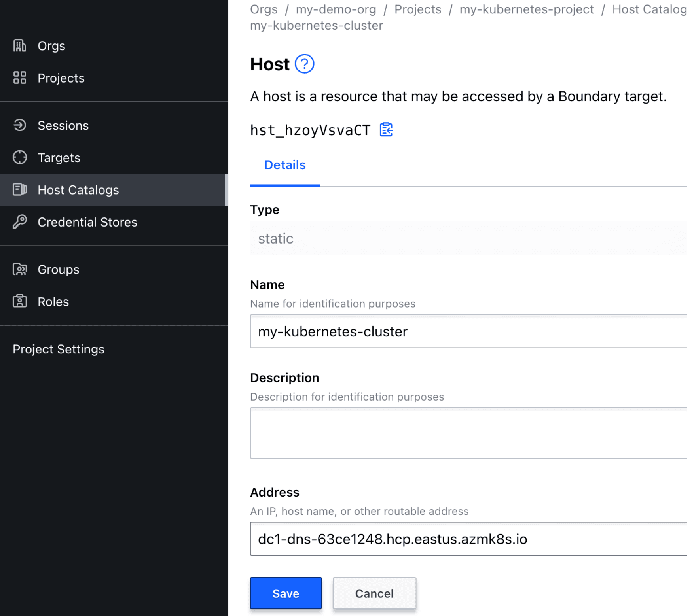Viewport: 694px width, 616px height.
Task: Click the Host Catalogs icon
Action: coord(19,190)
